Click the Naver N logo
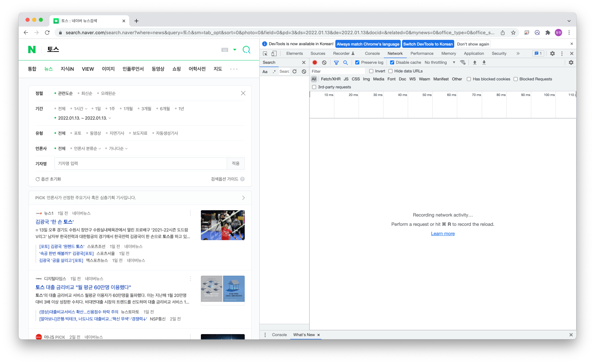The width and height of the screenshot is (595, 364). [x=32, y=49]
